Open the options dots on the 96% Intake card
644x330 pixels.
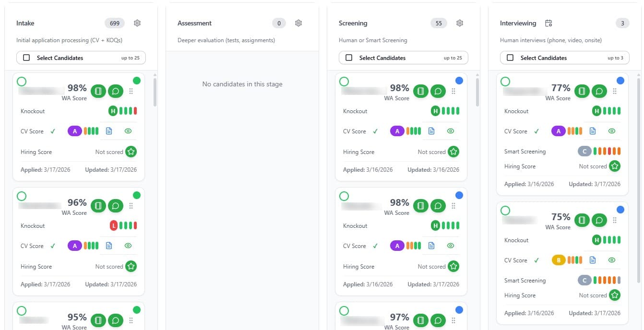131,206
